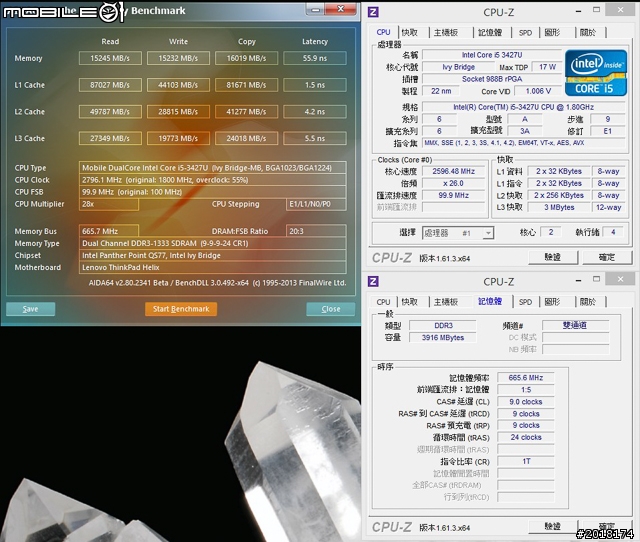Click Memory Copy value 16019 MB/s
The height and width of the screenshot is (542, 640).
[x=247, y=58]
